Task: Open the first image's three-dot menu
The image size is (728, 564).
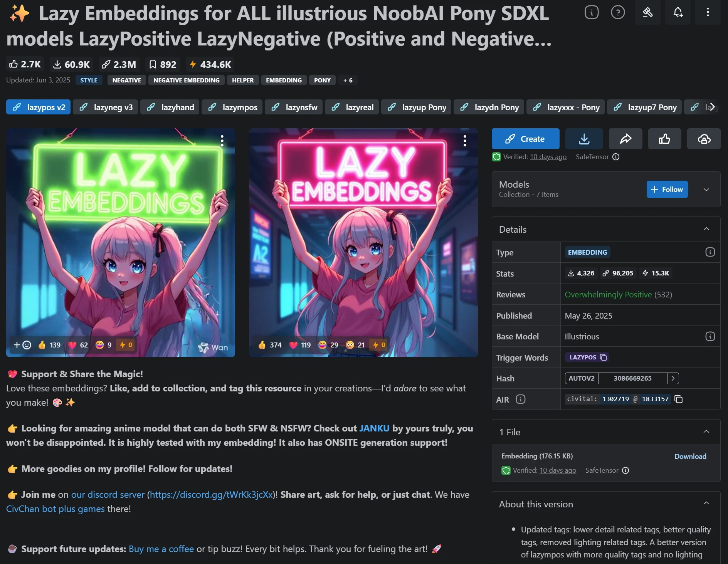Action: [x=222, y=141]
